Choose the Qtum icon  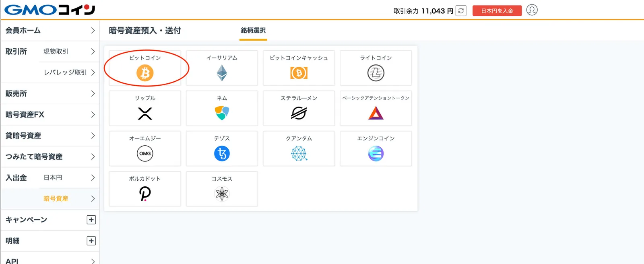coord(299,153)
